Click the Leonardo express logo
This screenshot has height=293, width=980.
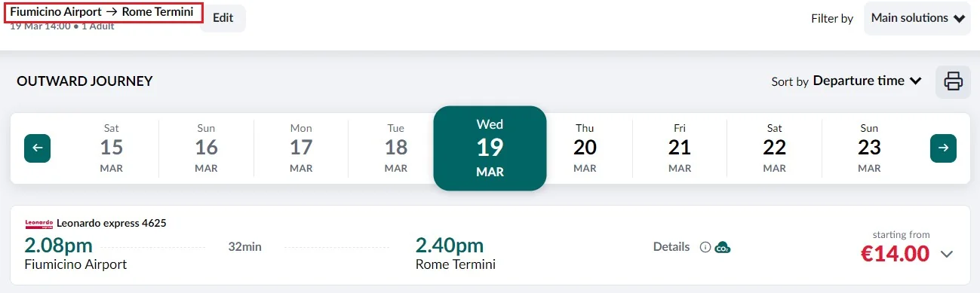pos(39,223)
